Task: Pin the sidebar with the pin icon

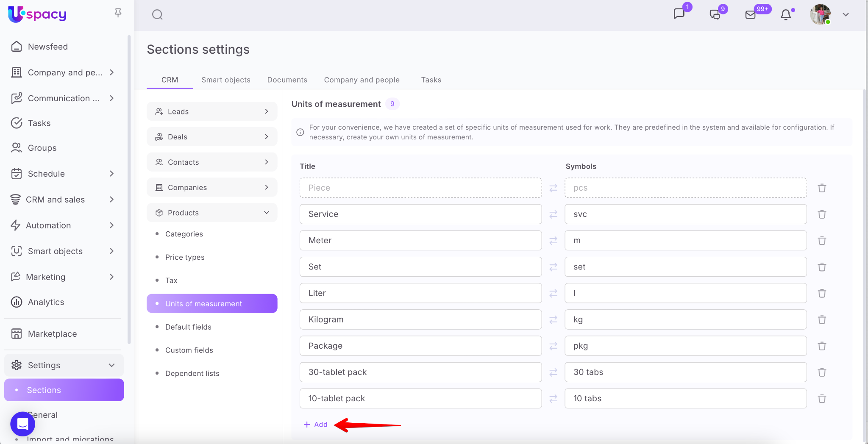Action: (x=118, y=13)
